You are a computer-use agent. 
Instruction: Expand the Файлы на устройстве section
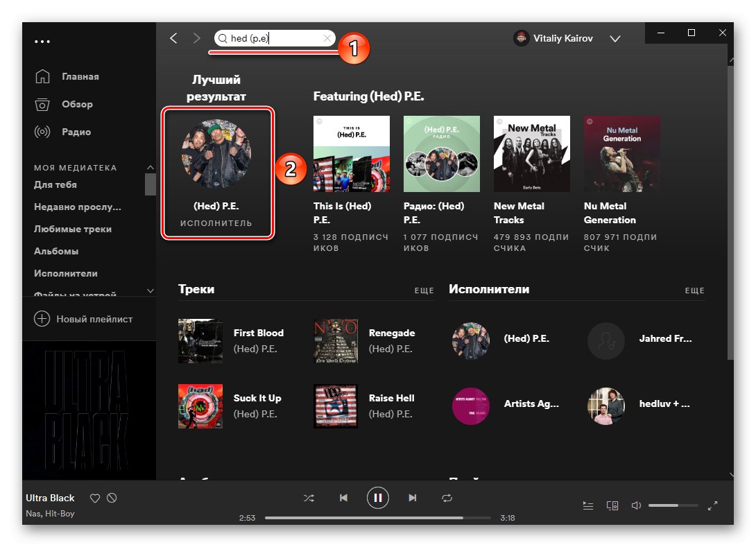coord(151,291)
